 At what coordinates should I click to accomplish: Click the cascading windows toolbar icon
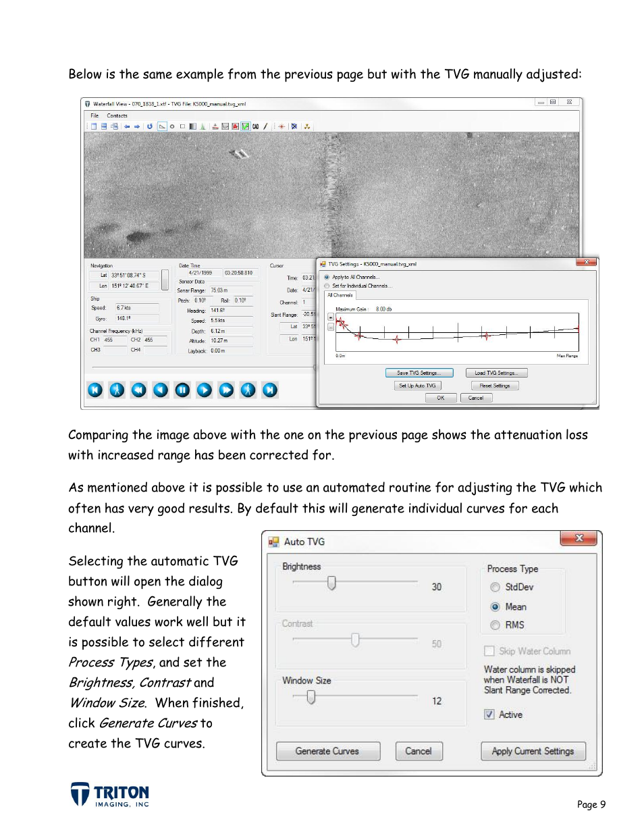pos(114,126)
